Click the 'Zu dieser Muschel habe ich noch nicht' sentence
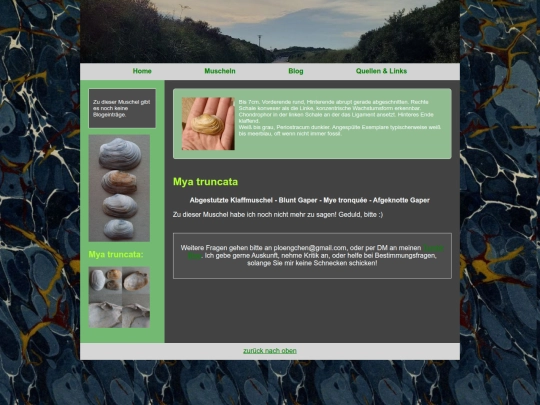The image size is (540, 405). [x=278, y=215]
